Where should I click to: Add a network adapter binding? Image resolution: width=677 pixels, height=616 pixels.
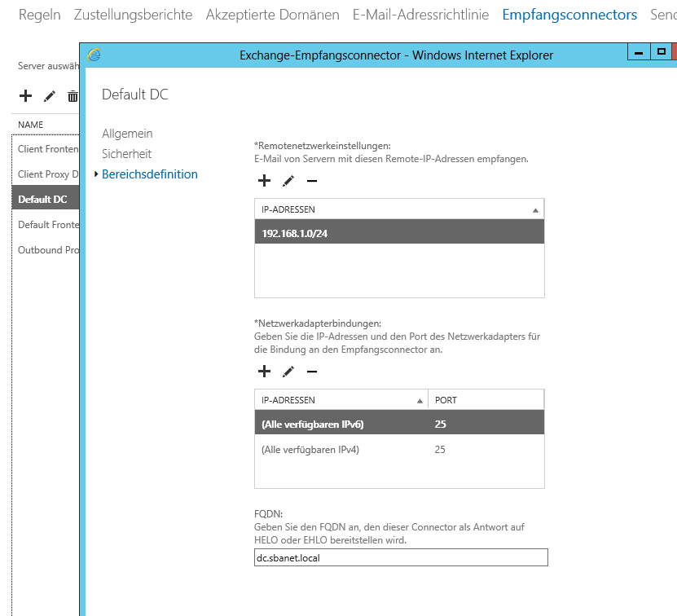coord(264,372)
